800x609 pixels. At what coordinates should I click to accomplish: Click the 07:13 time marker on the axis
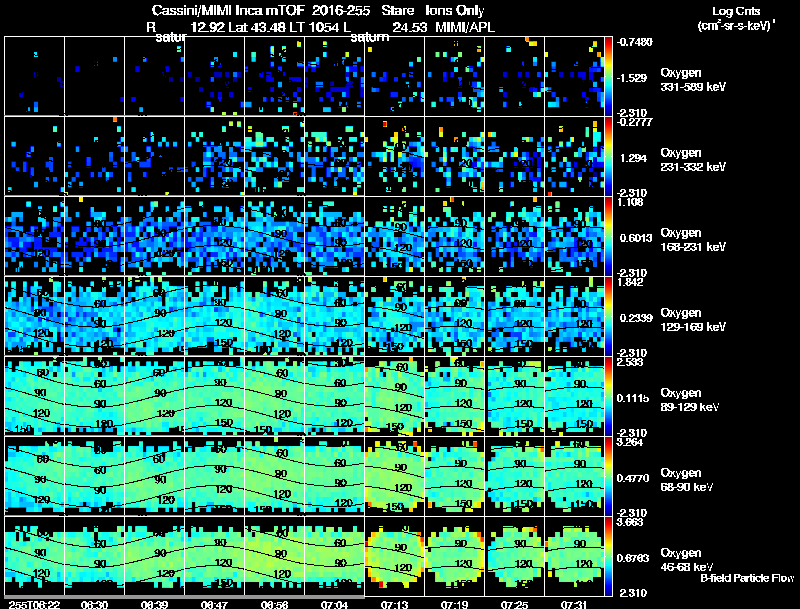coord(394,605)
